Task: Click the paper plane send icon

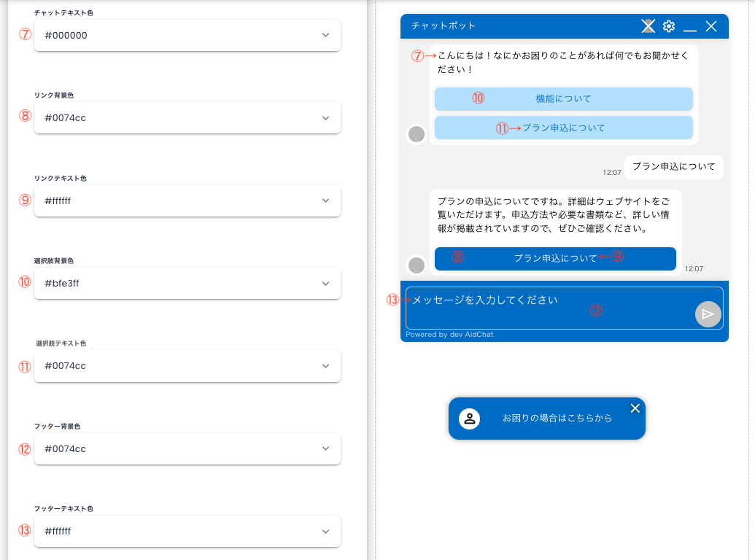Action: [707, 314]
